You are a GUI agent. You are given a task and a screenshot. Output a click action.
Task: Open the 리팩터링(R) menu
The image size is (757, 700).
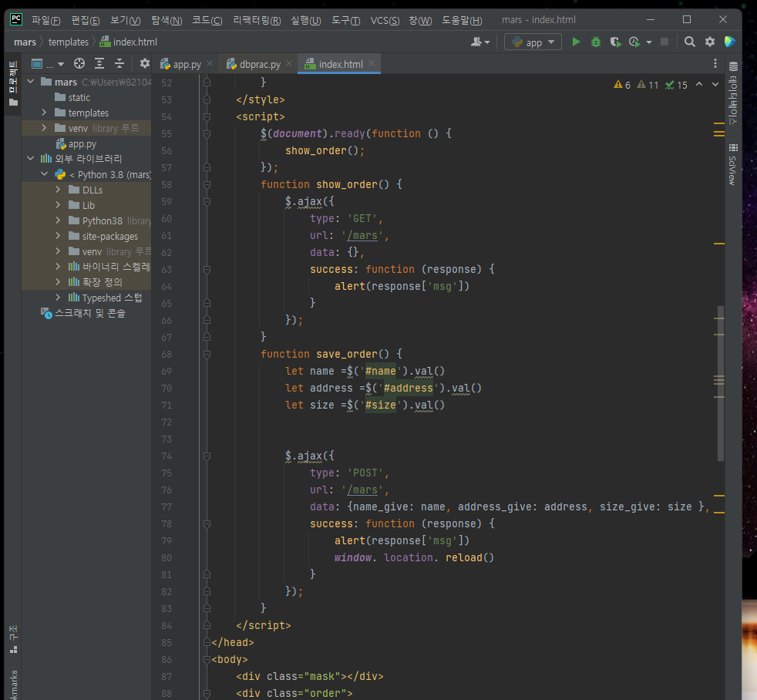click(257, 20)
